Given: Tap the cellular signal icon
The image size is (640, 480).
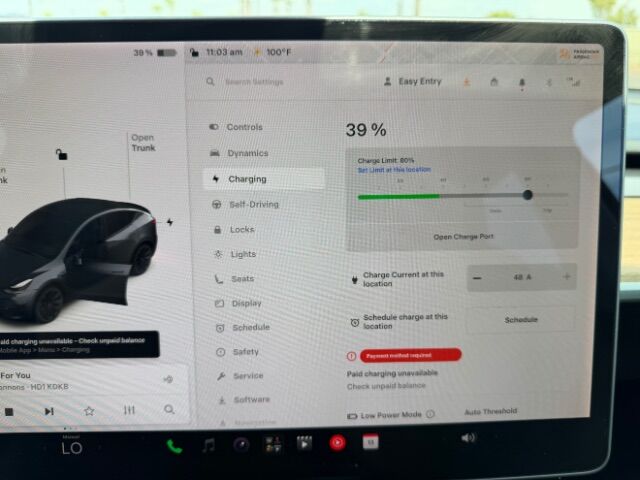Looking at the screenshot, I should click(x=573, y=82).
